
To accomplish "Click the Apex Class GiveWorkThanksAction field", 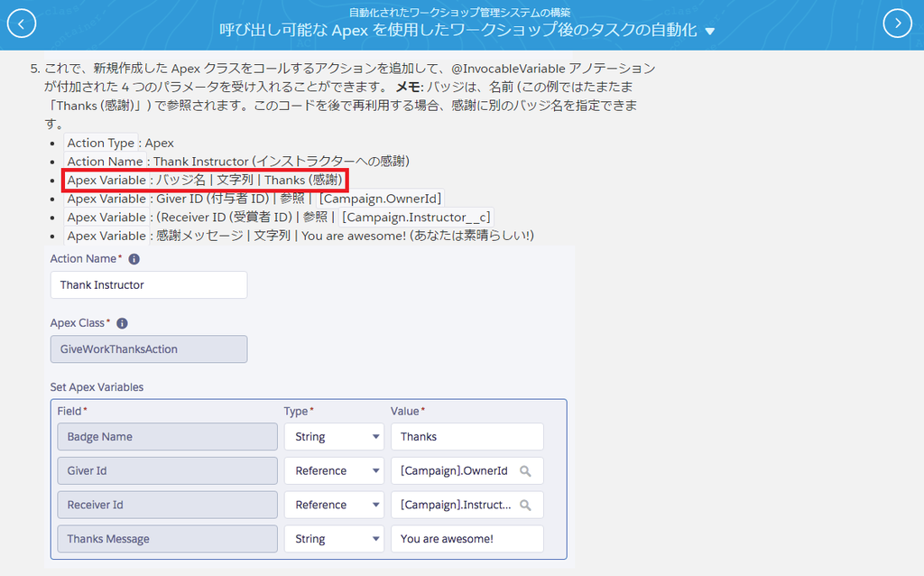I will point(149,349).
